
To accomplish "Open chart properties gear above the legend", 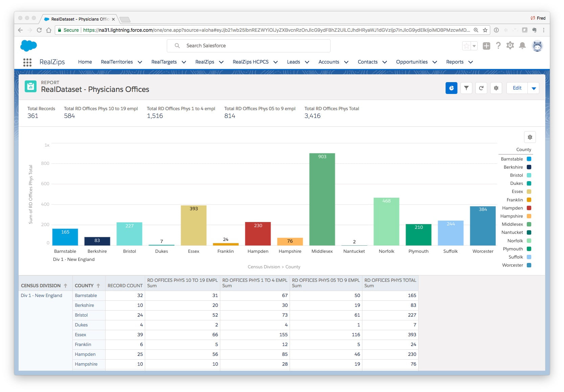I will (530, 137).
